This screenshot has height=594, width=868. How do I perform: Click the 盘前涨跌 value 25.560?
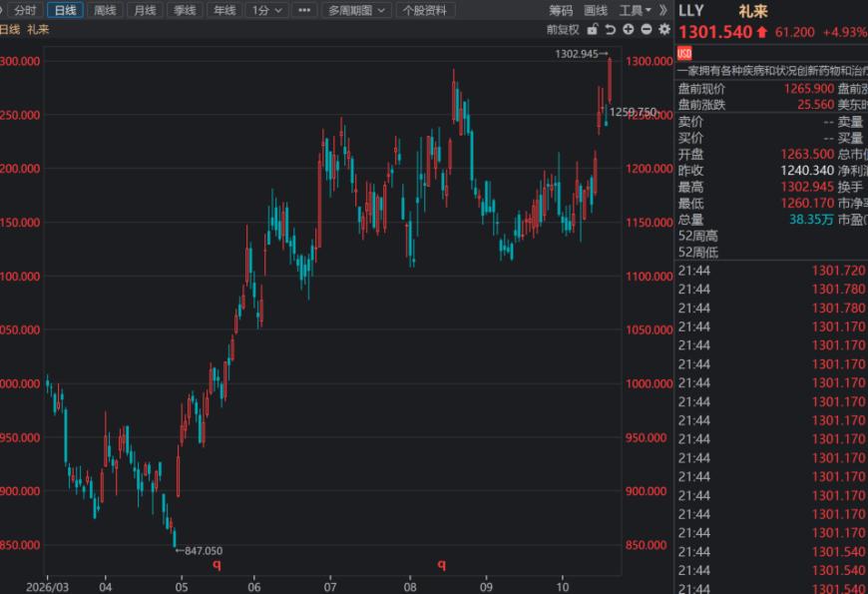(815, 105)
